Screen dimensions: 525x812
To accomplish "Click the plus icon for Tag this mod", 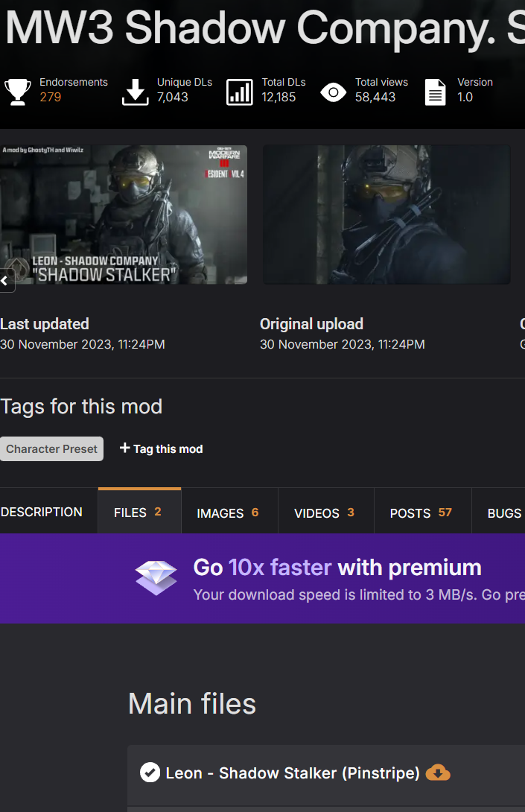I will pos(124,448).
